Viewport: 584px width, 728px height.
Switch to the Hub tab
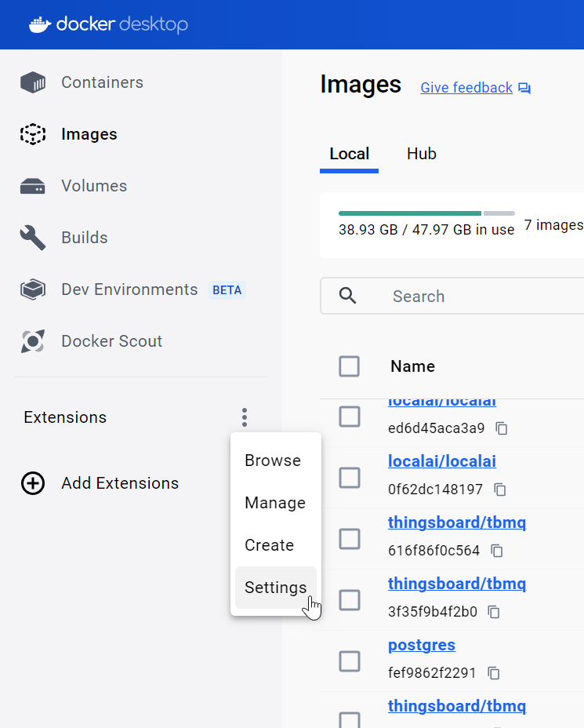click(x=422, y=154)
